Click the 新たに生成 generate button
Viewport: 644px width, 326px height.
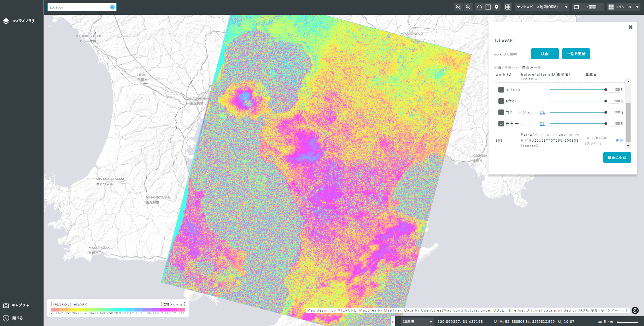point(617,158)
